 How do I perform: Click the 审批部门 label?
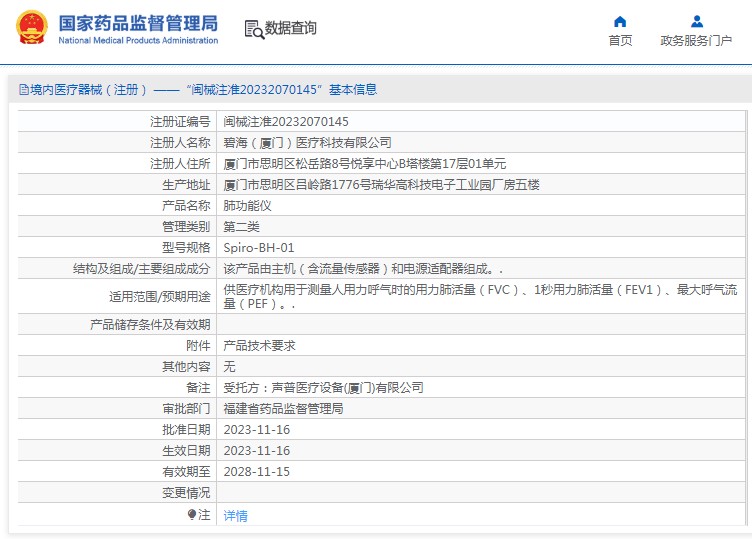pos(186,409)
